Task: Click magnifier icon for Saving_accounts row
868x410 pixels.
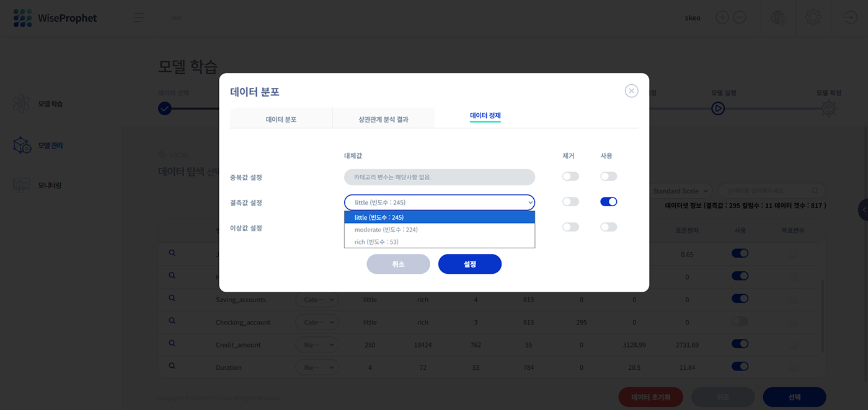Action: point(172,298)
